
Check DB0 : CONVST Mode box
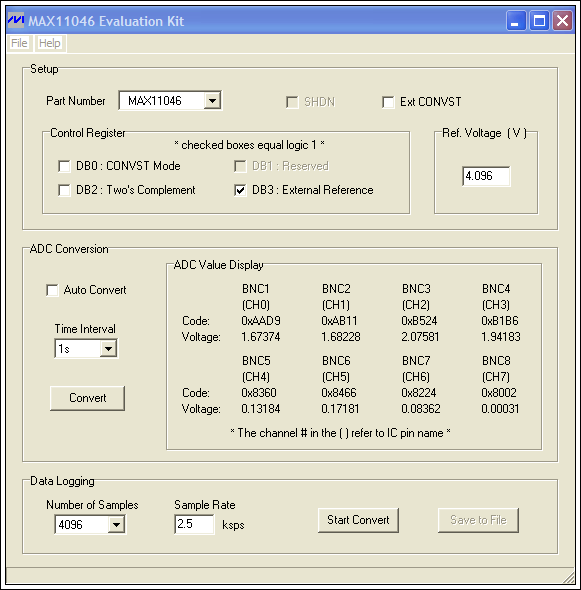click(64, 166)
